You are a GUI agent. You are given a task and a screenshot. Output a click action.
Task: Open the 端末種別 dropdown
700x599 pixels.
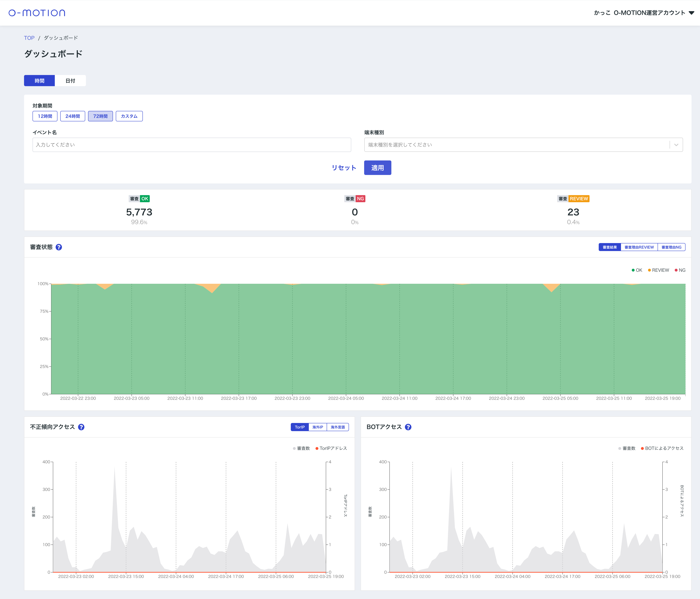(x=523, y=145)
